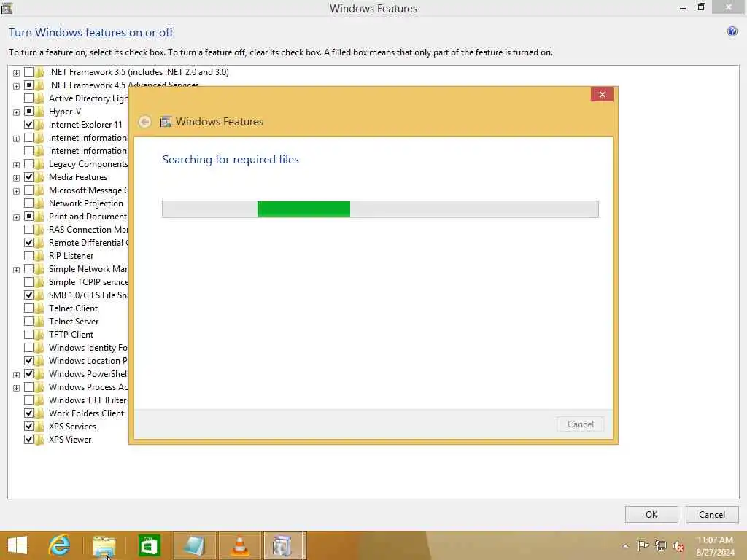Expand Windows Process Activation node
747x560 pixels.
tap(16, 388)
